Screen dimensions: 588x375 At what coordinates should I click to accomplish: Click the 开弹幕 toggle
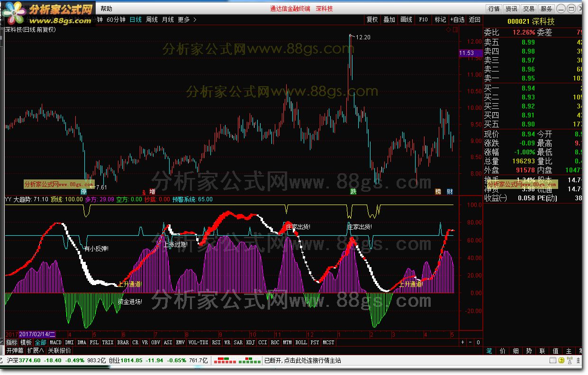[x=15, y=351]
